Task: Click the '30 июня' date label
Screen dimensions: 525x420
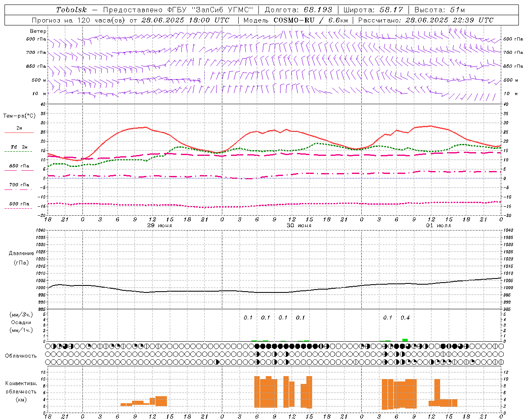Action: 299,226
